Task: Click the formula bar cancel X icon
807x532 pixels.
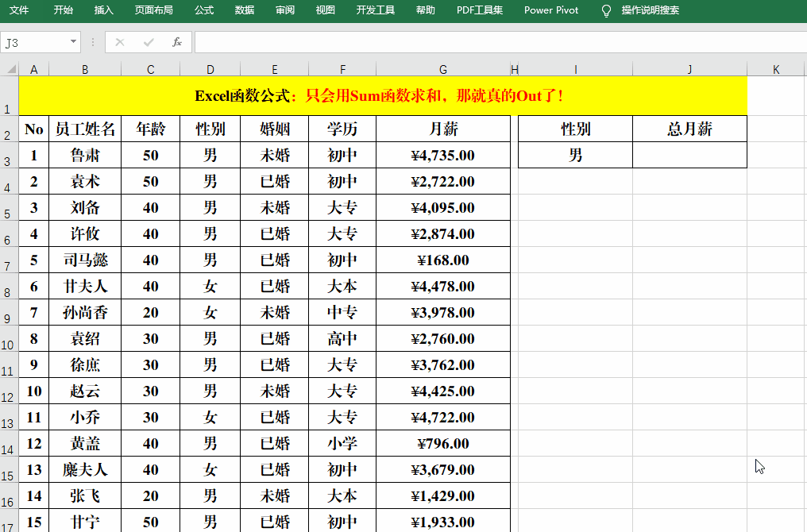Action: click(120, 42)
